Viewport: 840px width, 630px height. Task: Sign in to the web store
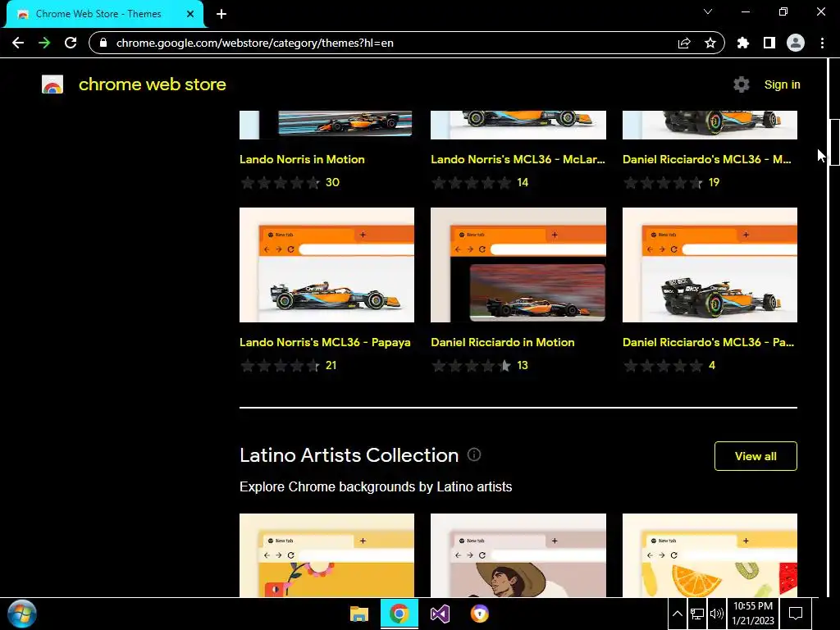point(782,84)
